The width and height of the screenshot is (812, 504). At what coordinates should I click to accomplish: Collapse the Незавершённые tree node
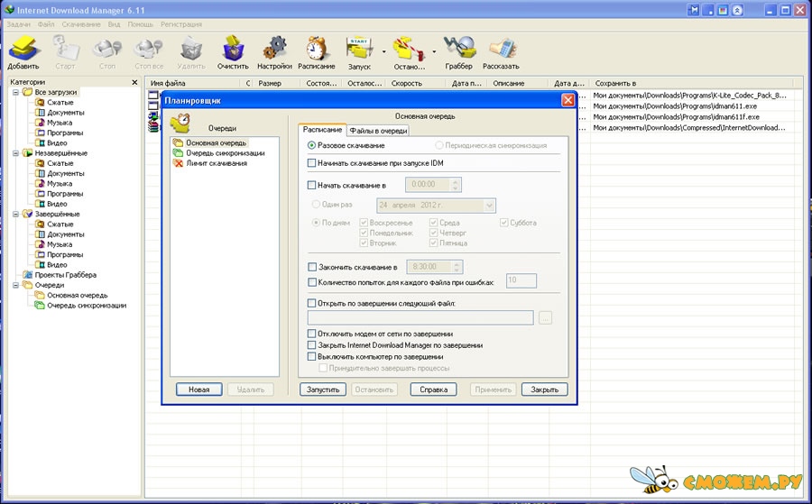pos(16,153)
